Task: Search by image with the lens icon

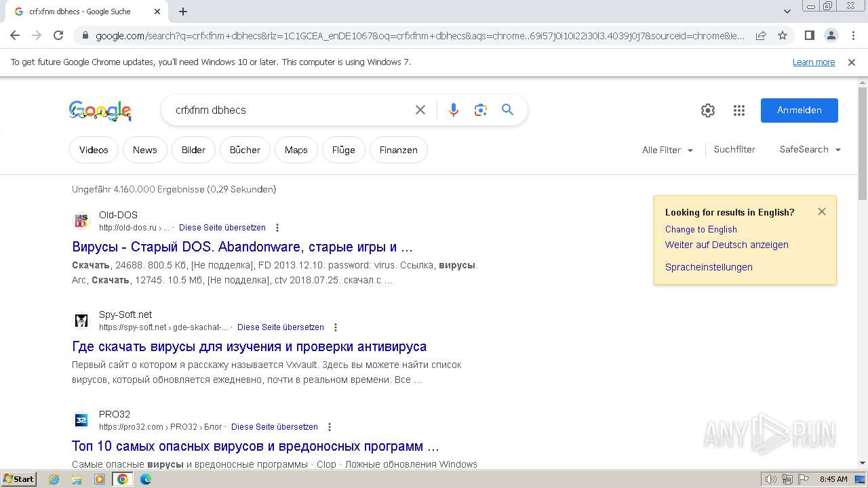Action: 481,110
